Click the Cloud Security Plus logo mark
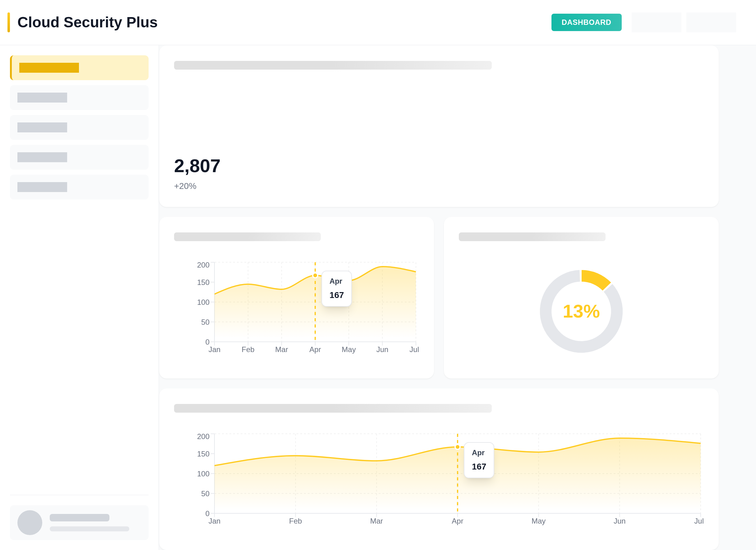This screenshot has width=756, height=550. tap(9, 22)
